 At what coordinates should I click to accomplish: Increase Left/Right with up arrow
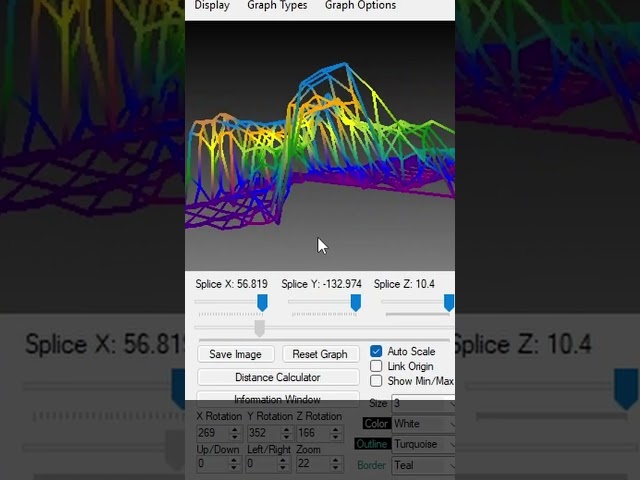pos(283,460)
